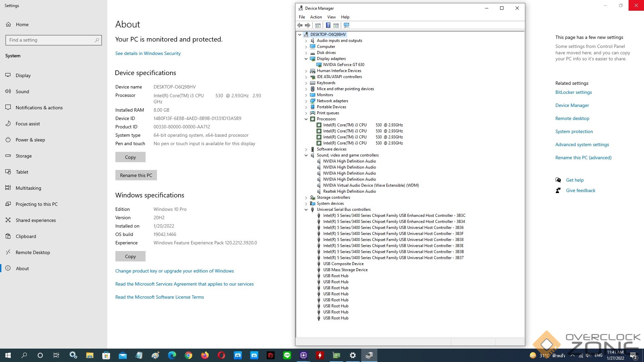Click the Rename this PC button
The width and height of the screenshot is (644, 362).
pyautogui.click(x=136, y=175)
